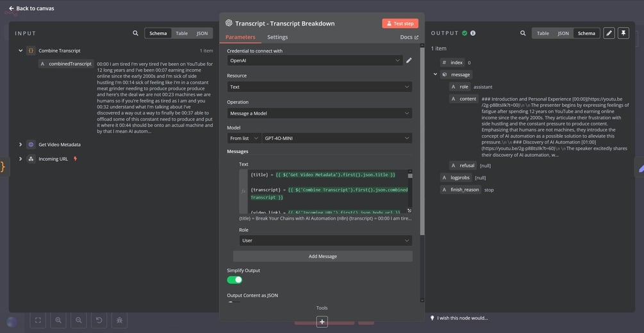Image resolution: width=644 pixels, height=333 pixels.
Task: Click the Add Message button
Action: click(322, 256)
